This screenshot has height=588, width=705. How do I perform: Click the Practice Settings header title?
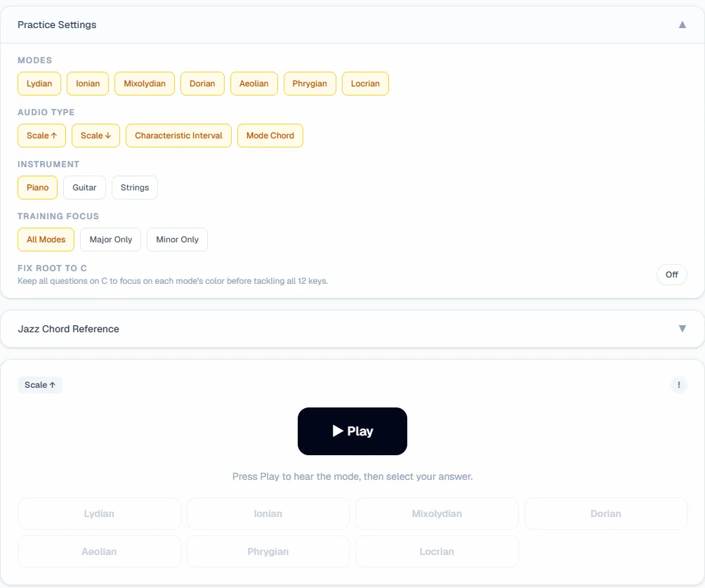[57, 25]
